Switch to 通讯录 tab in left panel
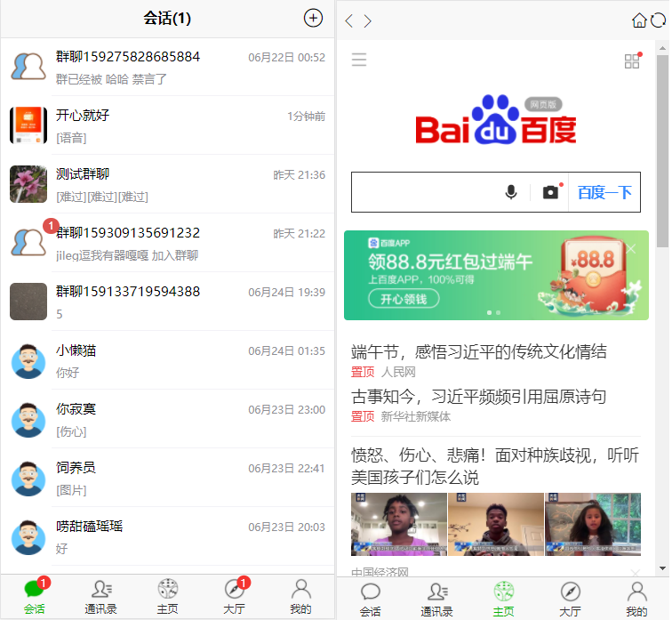The image size is (672, 620). click(101, 597)
